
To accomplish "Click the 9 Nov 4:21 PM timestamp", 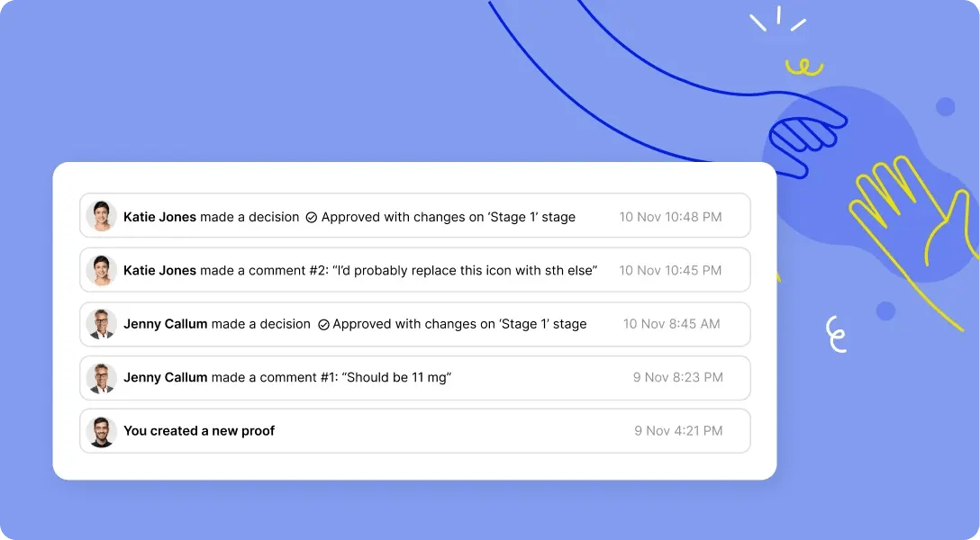I will tap(678, 431).
